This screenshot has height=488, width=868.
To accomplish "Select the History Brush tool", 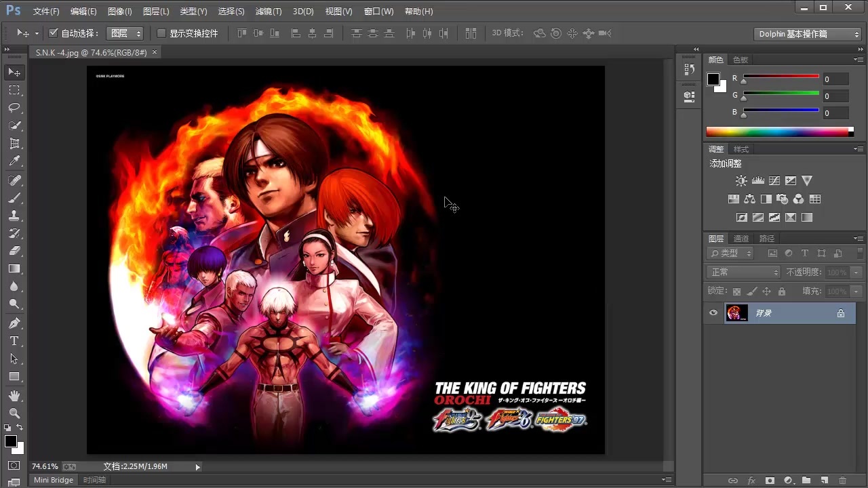I will pos(14,233).
